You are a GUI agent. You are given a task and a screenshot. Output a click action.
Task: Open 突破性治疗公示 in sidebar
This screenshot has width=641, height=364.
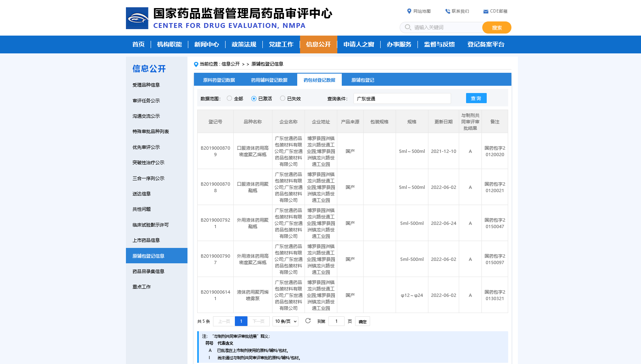point(156,163)
